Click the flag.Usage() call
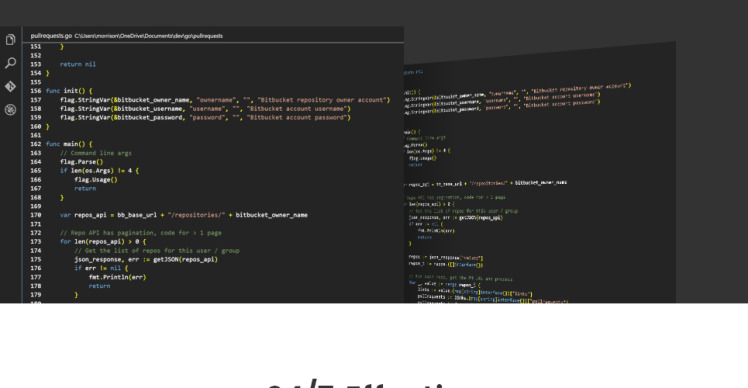 [96, 179]
